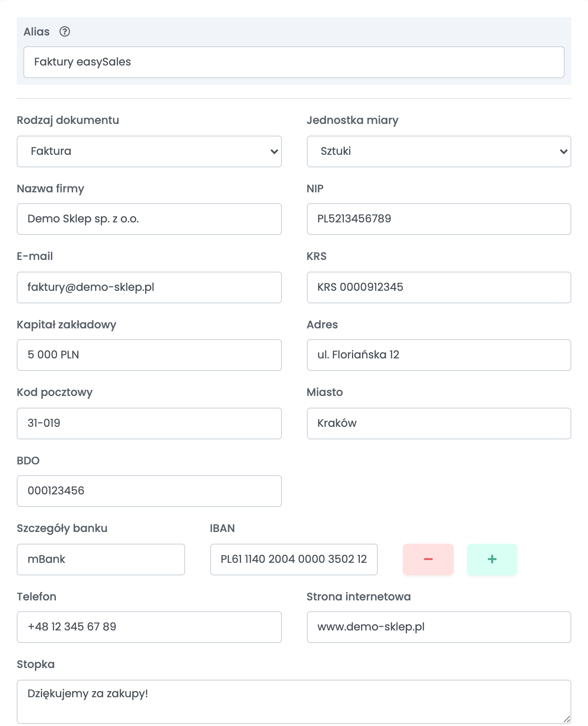Edit the Nazwa firmy field
This screenshot has width=588, height=726.
pos(149,219)
